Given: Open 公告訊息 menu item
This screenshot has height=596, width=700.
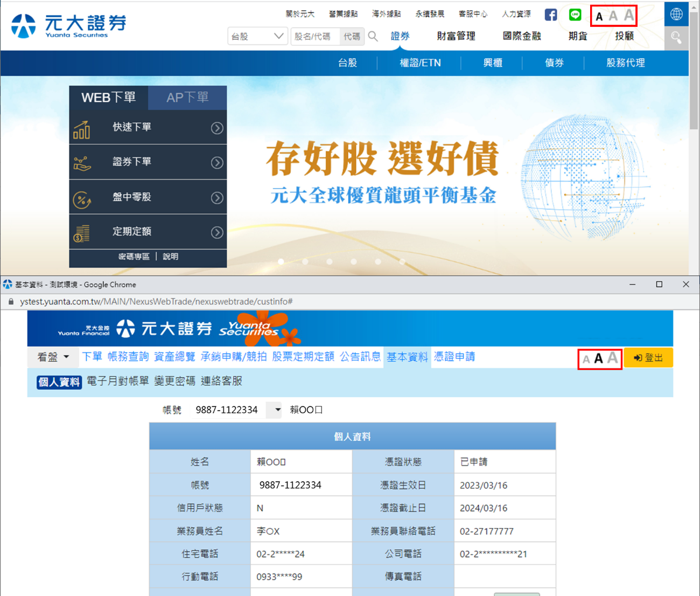Looking at the screenshot, I should pos(360,357).
